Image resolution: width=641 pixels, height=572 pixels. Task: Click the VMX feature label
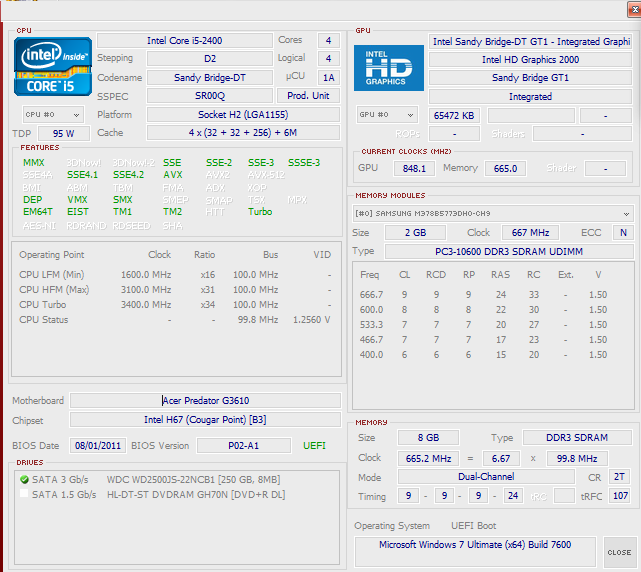coord(77,200)
